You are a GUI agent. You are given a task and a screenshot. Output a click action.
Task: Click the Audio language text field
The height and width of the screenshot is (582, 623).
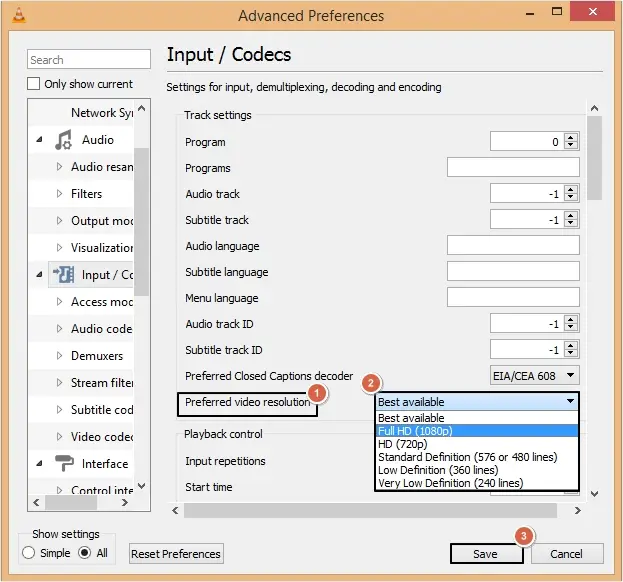[513, 245]
